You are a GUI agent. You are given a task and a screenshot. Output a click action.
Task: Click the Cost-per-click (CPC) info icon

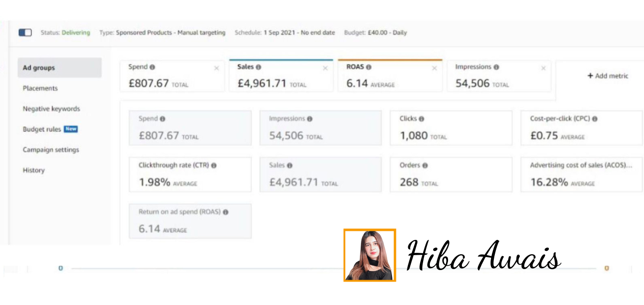(x=595, y=119)
